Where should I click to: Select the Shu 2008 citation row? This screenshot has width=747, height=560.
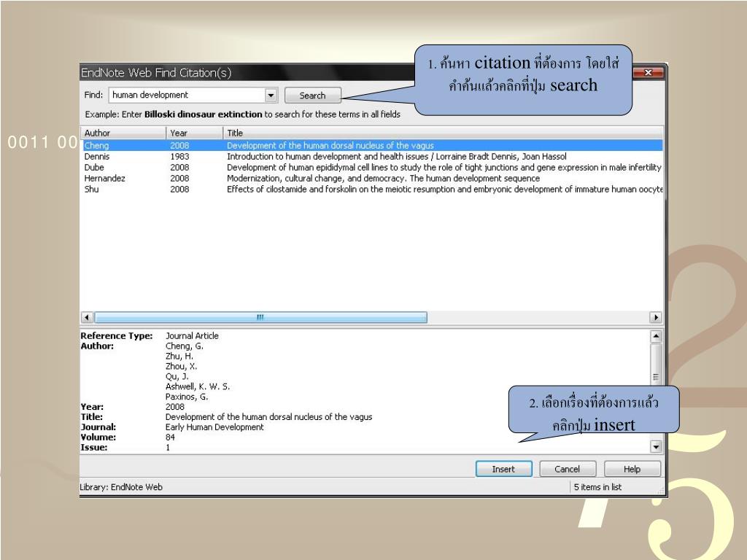(372, 189)
